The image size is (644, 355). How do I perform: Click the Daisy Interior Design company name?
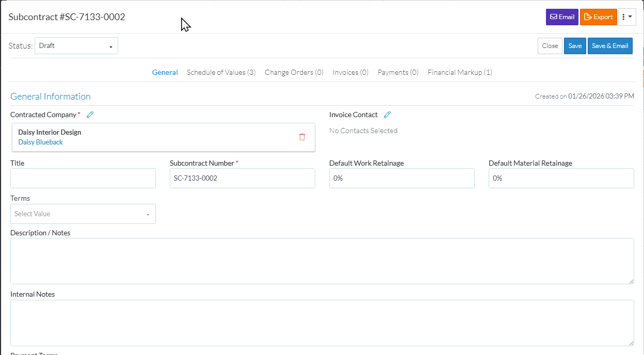50,132
